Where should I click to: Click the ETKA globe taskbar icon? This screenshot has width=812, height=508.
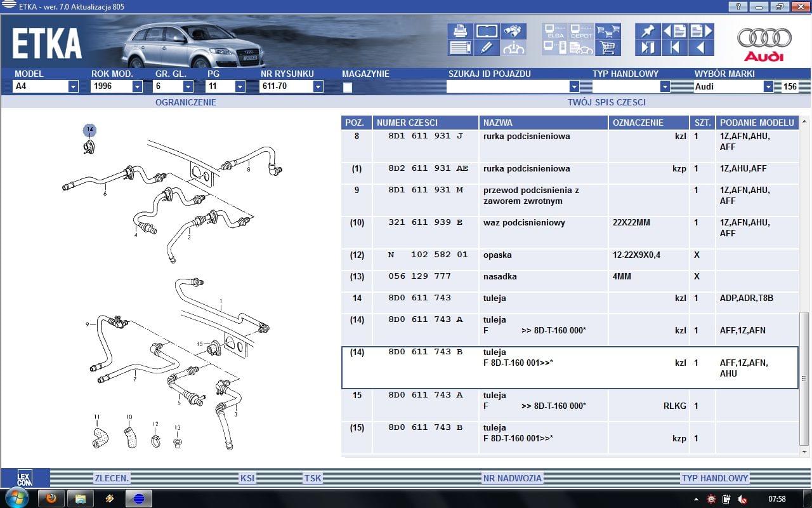[x=139, y=498]
